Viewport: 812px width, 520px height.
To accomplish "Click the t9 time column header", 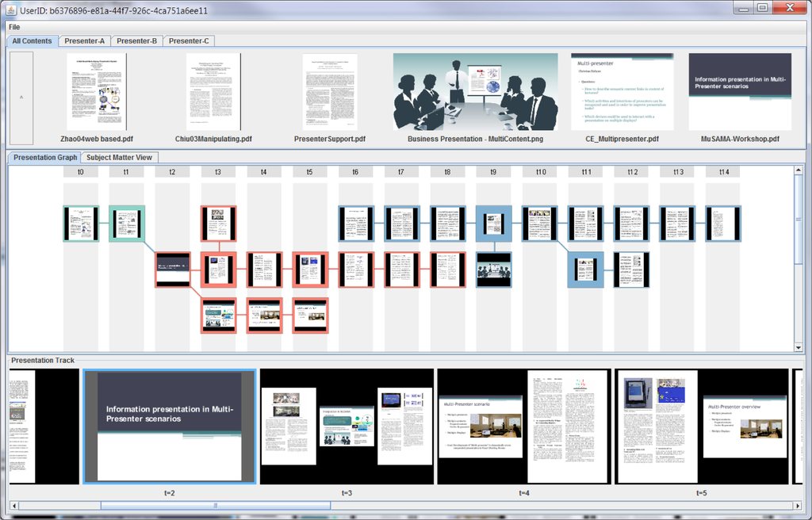I will tap(493, 172).
